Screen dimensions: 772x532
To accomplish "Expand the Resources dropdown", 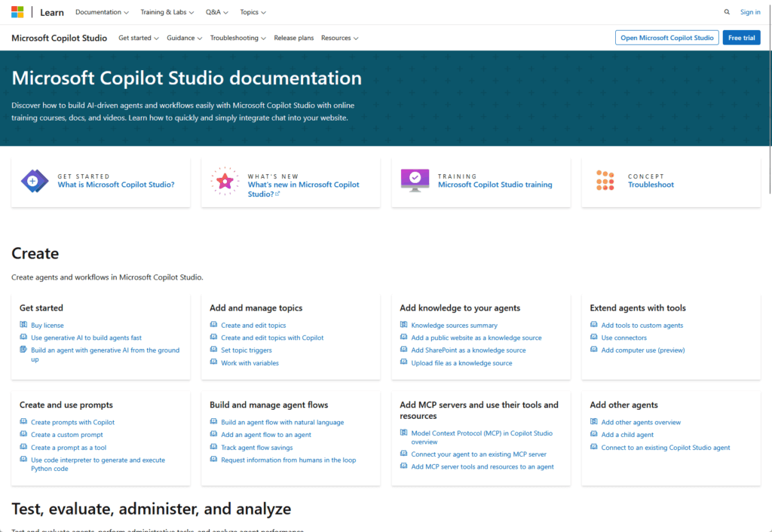I will (x=339, y=38).
